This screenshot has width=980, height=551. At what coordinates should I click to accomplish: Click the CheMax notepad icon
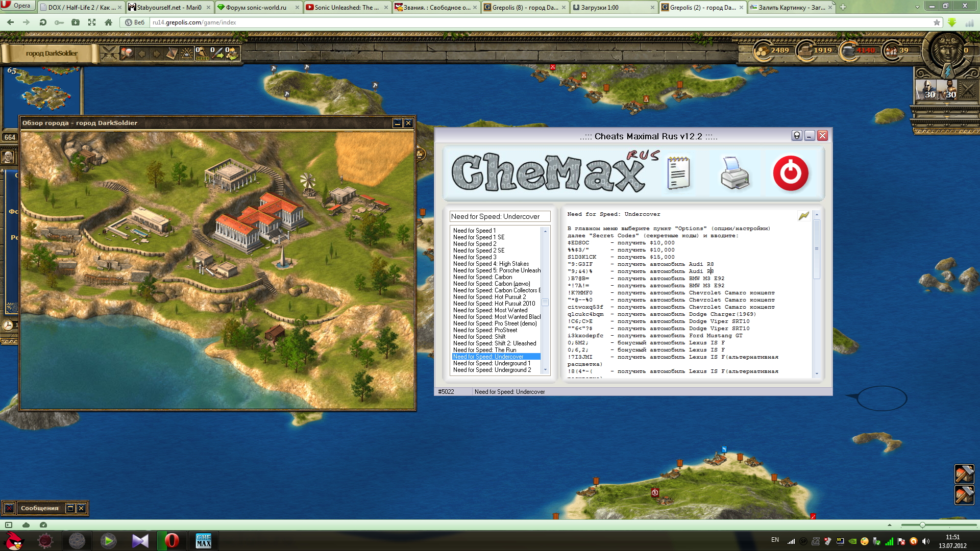[678, 173]
